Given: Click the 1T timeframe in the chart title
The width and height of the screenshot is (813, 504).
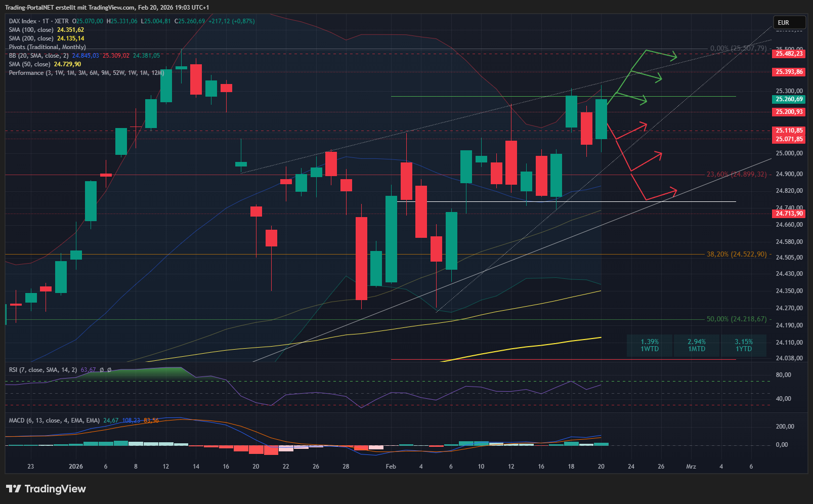Looking at the screenshot, I should [x=46, y=21].
